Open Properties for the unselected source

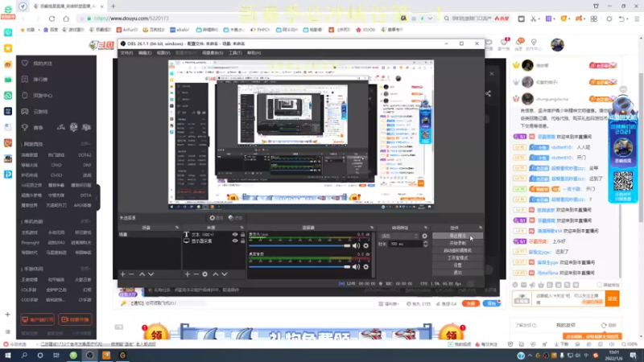216,218
